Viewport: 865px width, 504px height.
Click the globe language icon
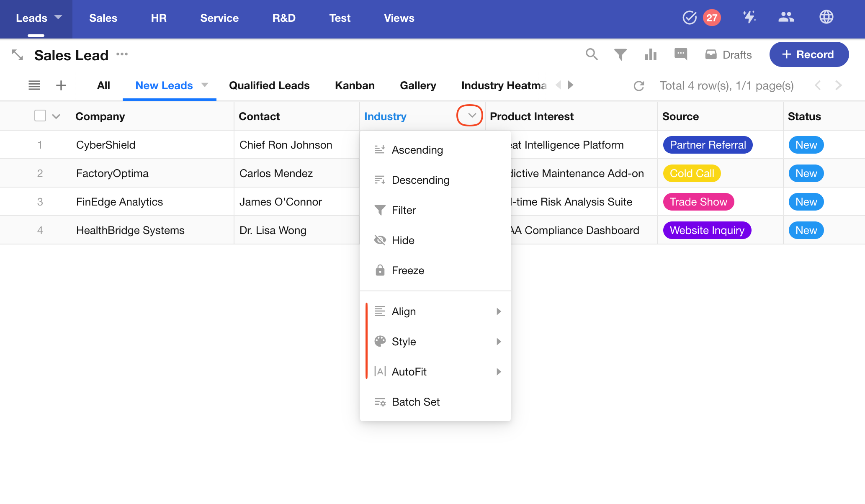[x=826, y=18]
